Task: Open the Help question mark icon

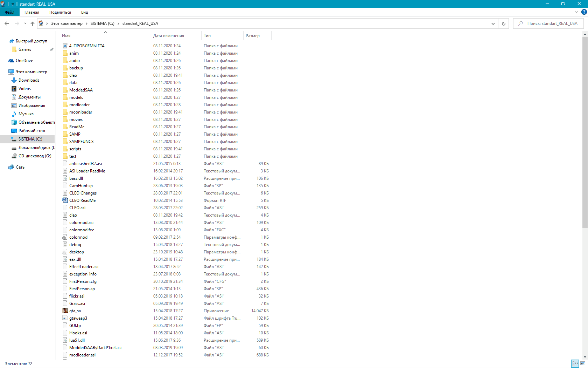Action: 584,12
